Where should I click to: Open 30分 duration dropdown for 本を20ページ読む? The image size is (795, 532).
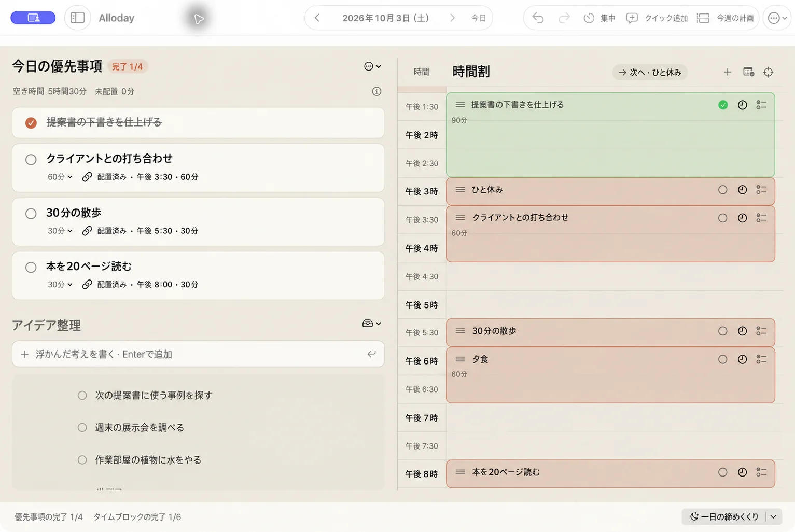[60, 285]
